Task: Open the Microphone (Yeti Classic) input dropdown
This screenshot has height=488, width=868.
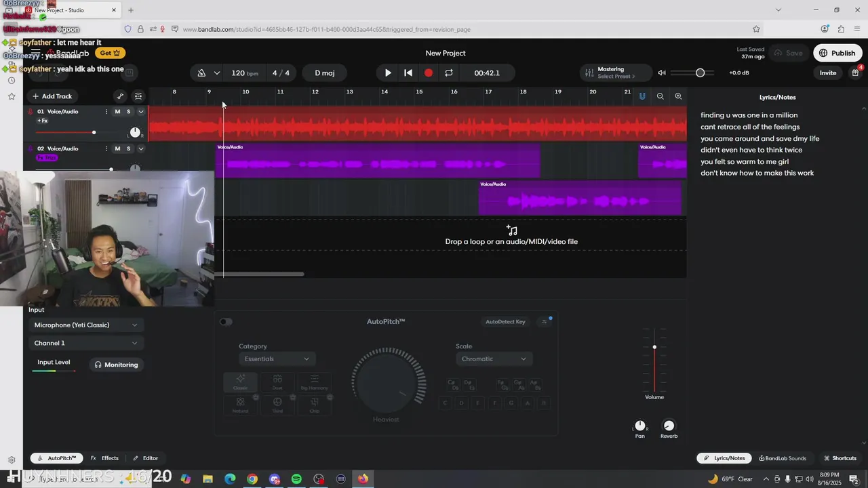Action: click(86, 325)
